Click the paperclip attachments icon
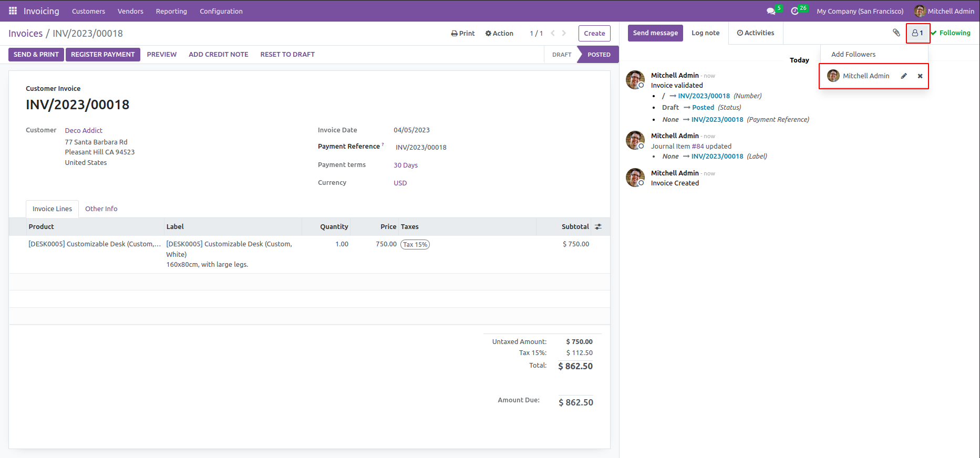The height and width of the screenshot is (458, 980). pyautogui.click(x=896, y=33)
